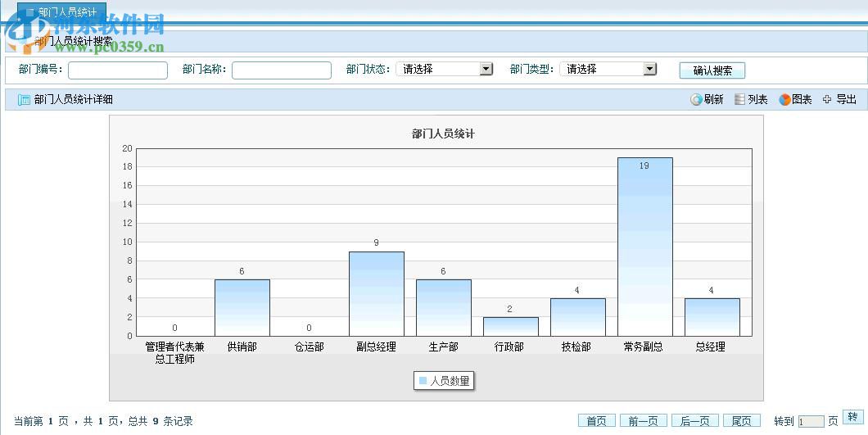Click the 总经理 bar in chart

point(712,317)
